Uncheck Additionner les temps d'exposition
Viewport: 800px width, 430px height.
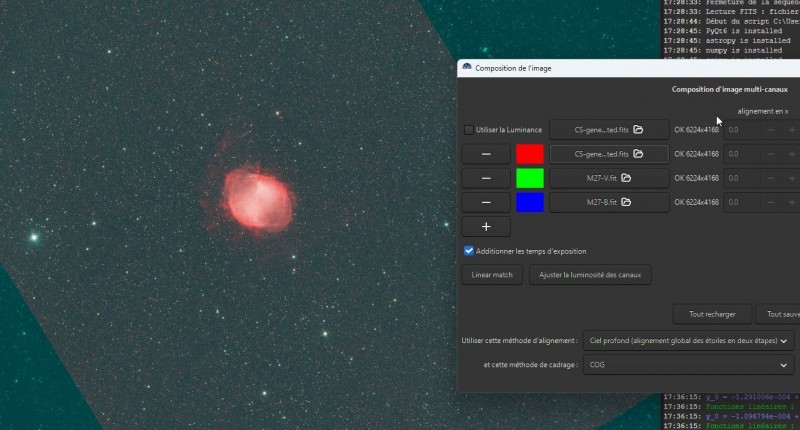click(468, 251)
